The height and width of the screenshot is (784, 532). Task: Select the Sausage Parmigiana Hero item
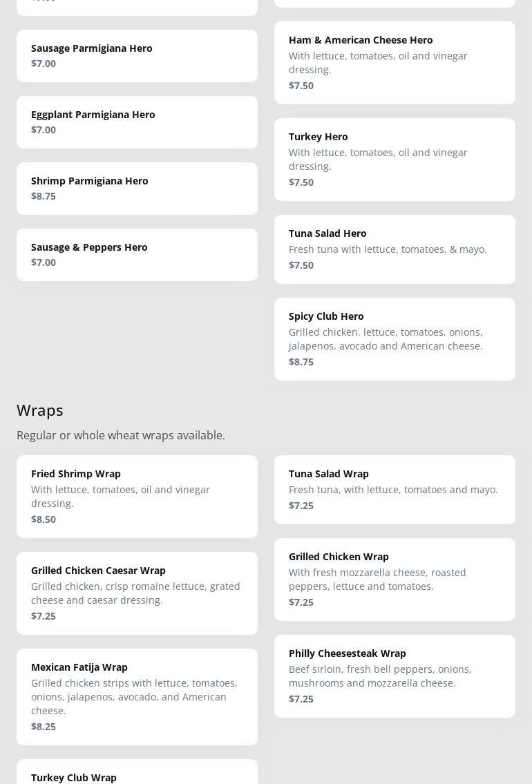[x=137, y=56]
